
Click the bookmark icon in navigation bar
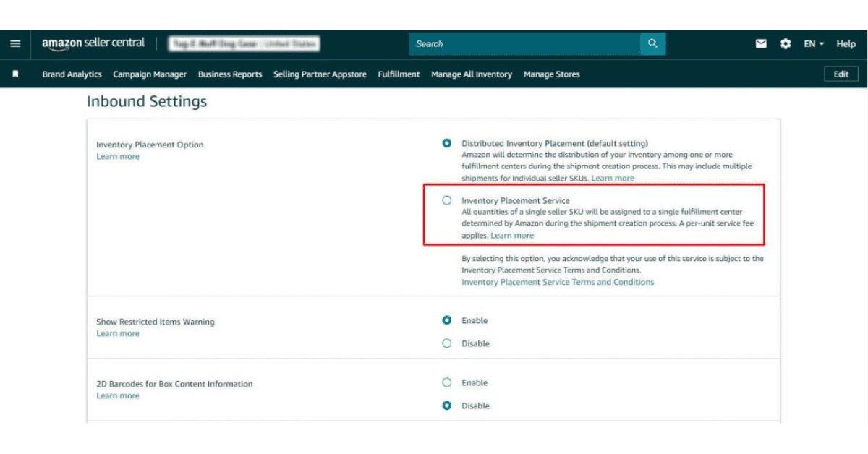pos(16,74)
